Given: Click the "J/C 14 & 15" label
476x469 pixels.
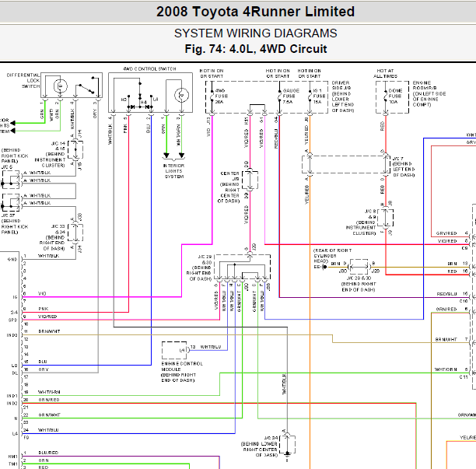Looking at the screenshot, I should click(x=58, y=146).
